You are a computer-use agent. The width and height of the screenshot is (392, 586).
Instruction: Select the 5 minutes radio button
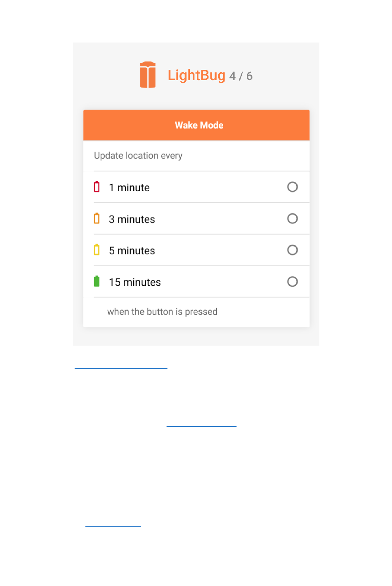pos(293,250)
